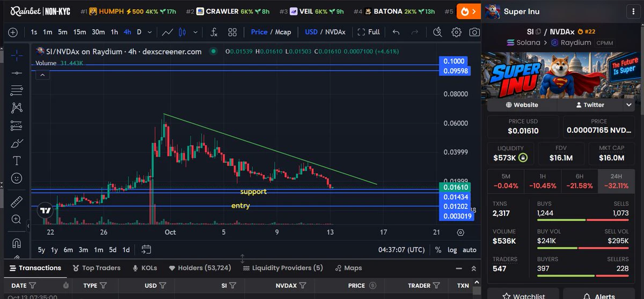Toggle auto scale mode
Viewport: 644px width, 299px height.
(x=470, y=250)
